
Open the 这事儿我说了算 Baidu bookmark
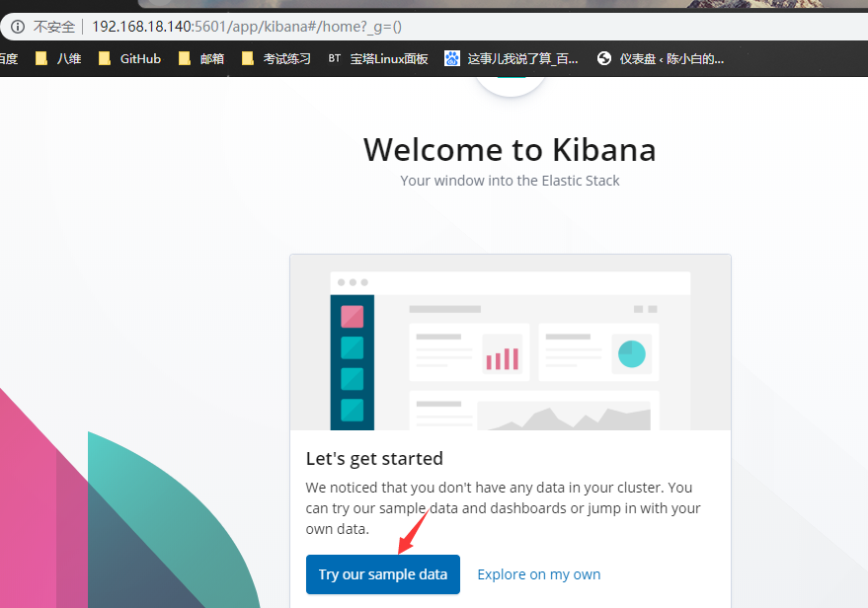[512, 58]
